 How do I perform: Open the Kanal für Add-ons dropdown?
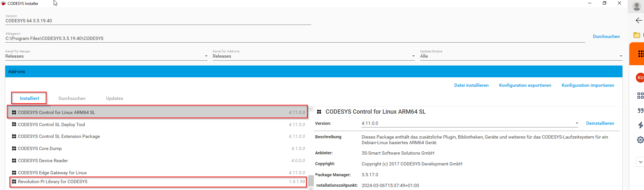click(x=314, y=56)
